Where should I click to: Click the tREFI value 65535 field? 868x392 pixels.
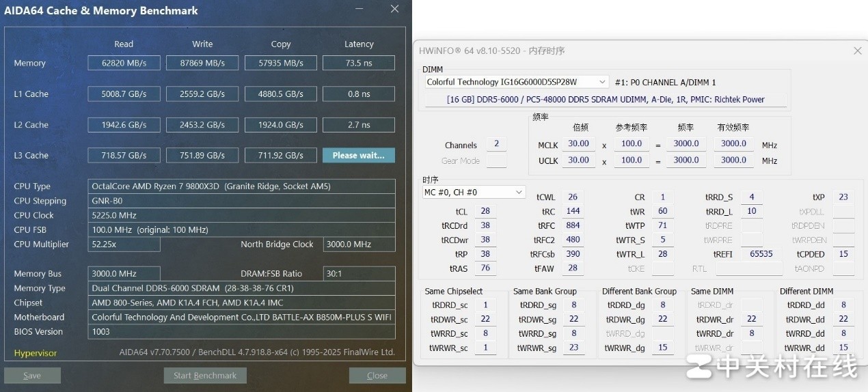(x=761, y=254)
